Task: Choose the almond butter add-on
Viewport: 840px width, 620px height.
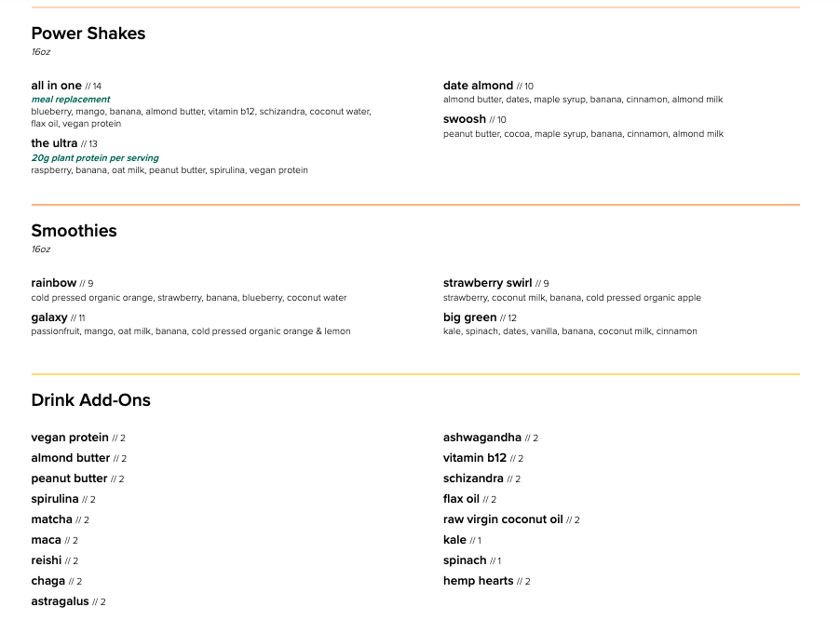Action: click(71, 458)
